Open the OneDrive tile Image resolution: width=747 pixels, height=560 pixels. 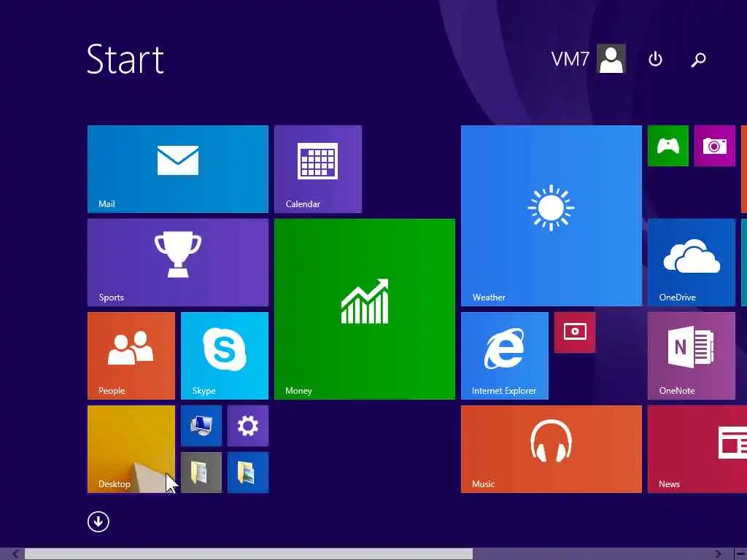pos(692,262)
